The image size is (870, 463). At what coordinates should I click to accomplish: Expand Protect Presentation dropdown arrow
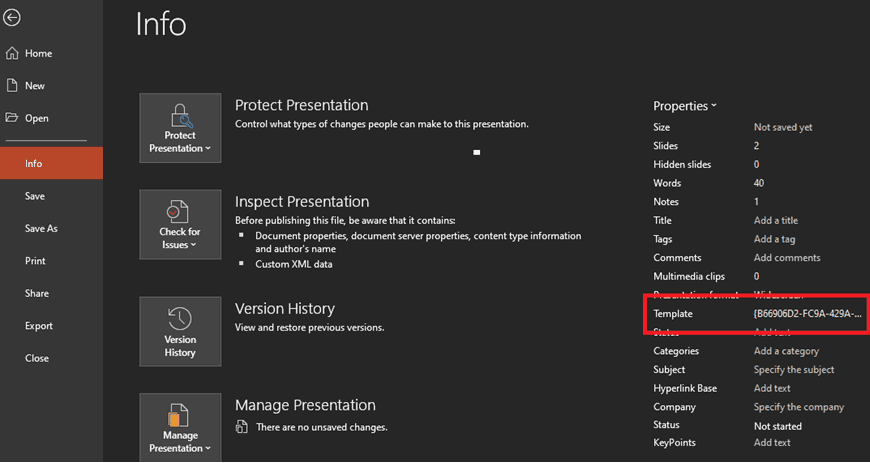(208, 149)
